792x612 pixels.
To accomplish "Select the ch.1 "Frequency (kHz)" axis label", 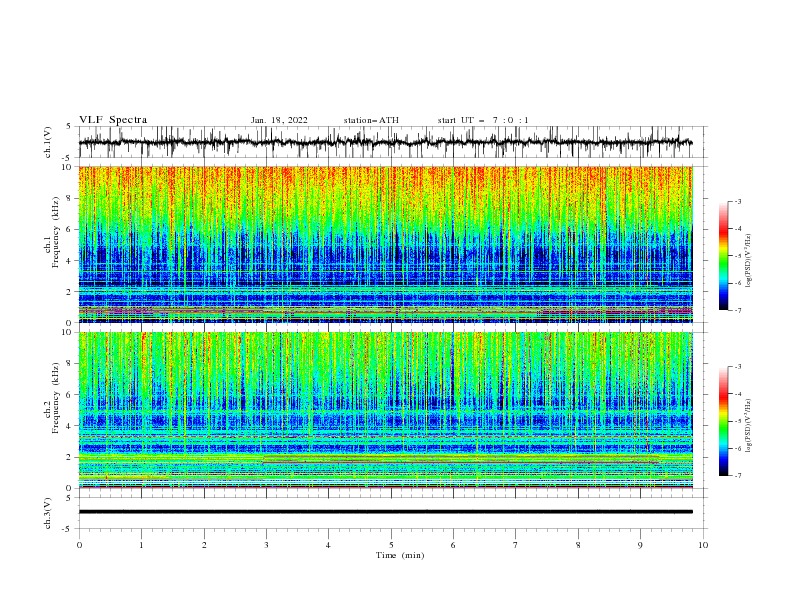I will pyautogui.click(x=55, y=233).
